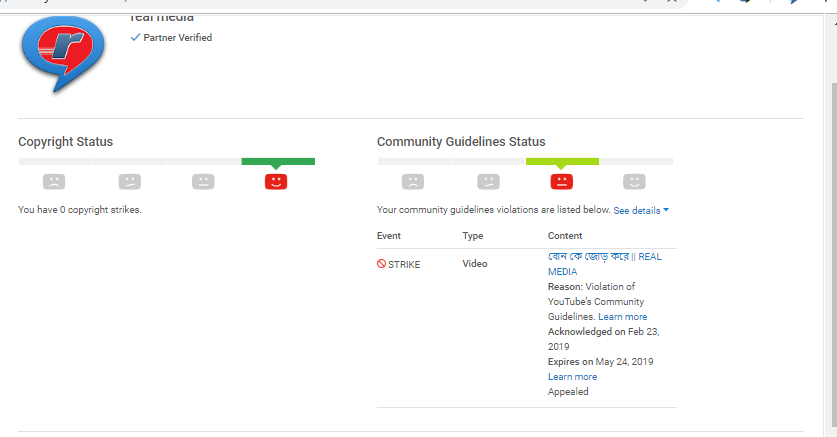Click the gray happy face in Community Guidelines Status

click(634, 182)
